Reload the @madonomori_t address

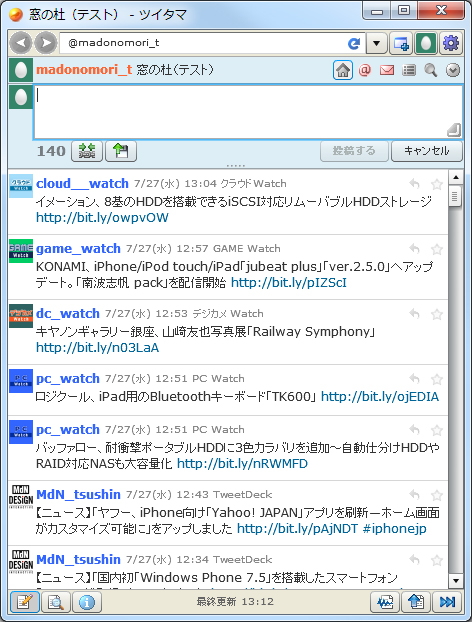pyautogui.click(x=354, y=43)
